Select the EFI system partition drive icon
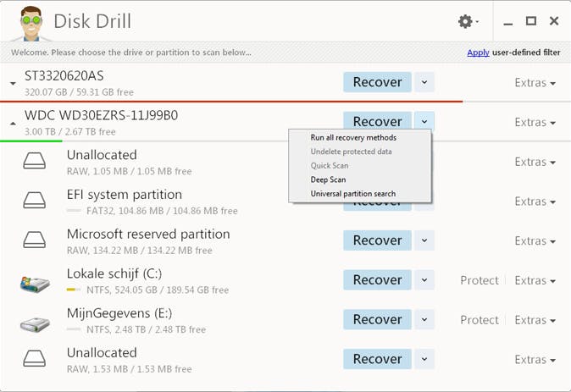This screenshot has width=571, height=392. click(34, 201)
